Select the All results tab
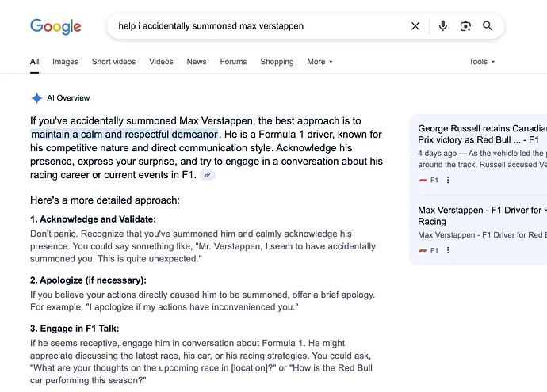The image size is (547, 392). [x=35, y=62]
